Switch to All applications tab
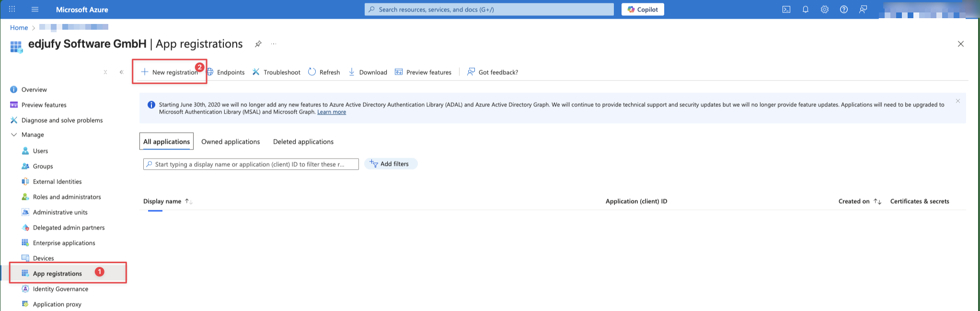980x311 pixels. coord(166,141)
